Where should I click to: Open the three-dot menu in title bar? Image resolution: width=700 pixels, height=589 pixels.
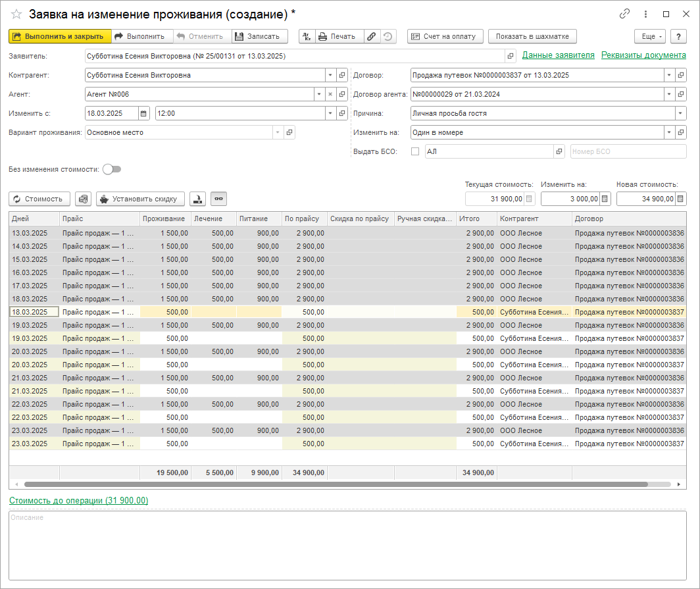[645, 14]
